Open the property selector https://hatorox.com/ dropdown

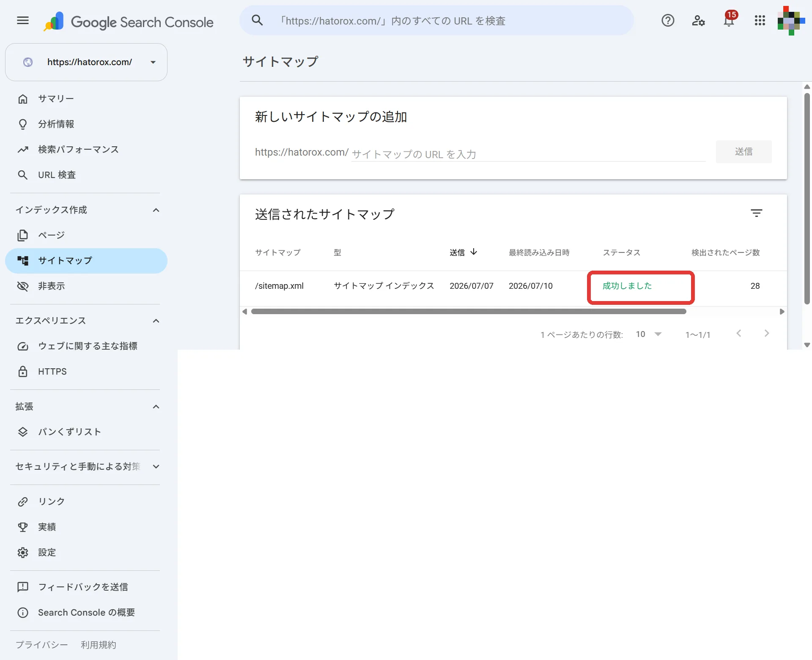pyautogui.click(x=86, y=62)
